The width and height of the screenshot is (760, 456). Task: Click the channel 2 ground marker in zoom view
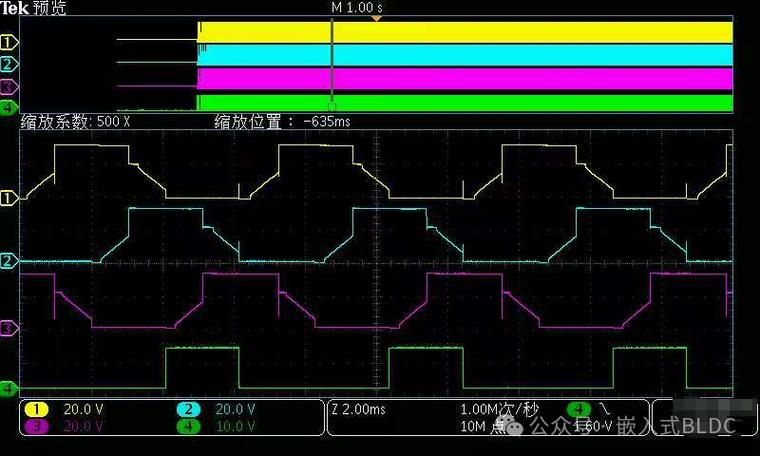[9, 262]
